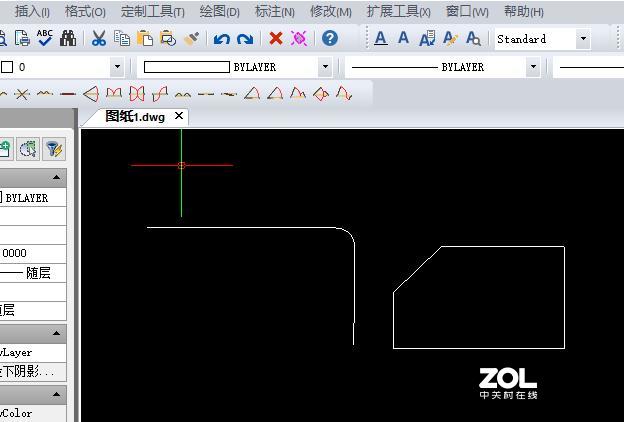Click the magenta purge icon
Image resolution: width=624 pixels, height=422 pixels.
[298, 38]
